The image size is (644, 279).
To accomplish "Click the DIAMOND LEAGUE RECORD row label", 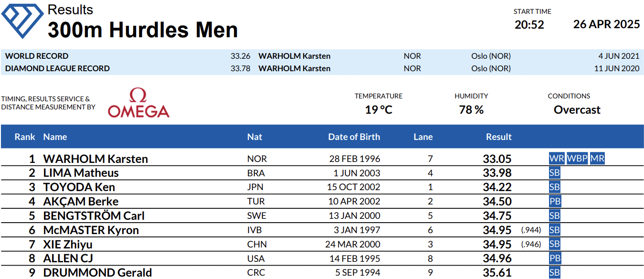I will [x=57, y=68].
